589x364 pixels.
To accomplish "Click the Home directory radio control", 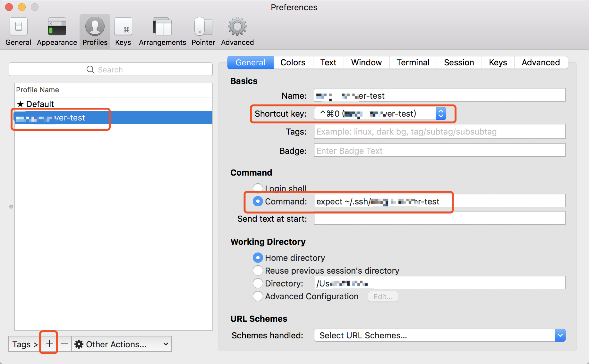I will [x=258, y=258].
